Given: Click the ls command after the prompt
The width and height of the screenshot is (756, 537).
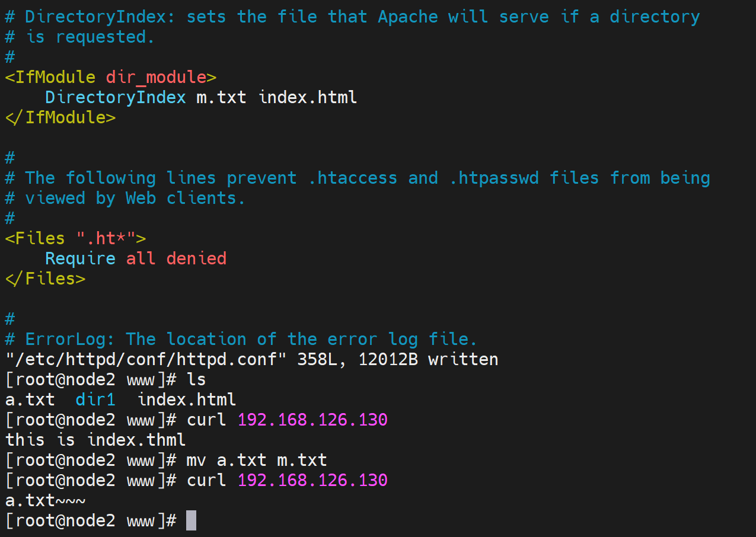Looking at the screenshot, I should (196, 379).
